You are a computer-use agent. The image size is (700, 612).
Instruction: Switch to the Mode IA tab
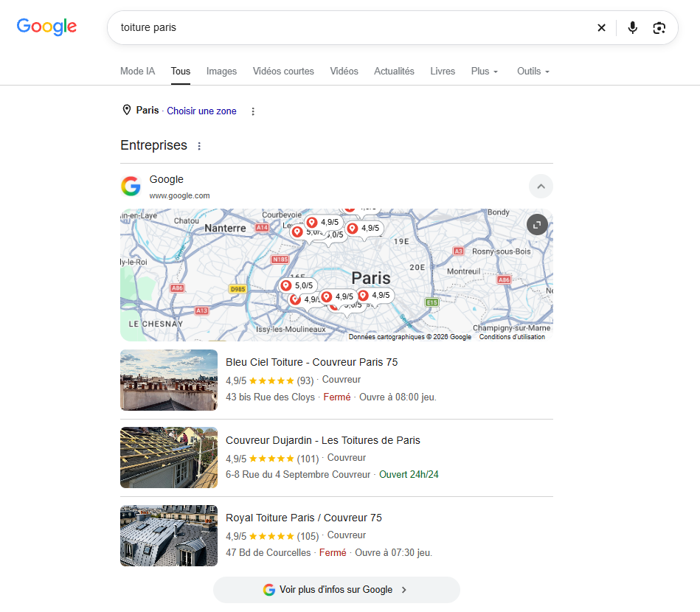pos(137,72)
